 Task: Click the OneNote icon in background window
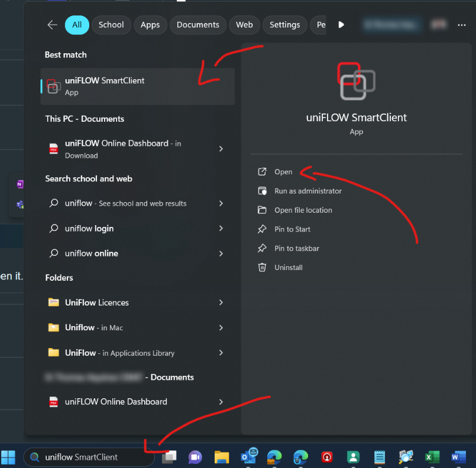(x=20, y=184)
